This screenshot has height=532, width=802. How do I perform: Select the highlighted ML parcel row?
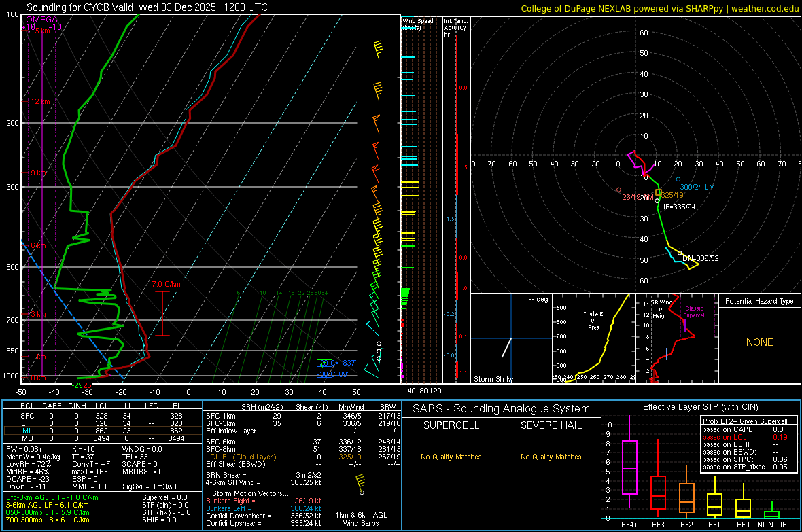point(102,431)
